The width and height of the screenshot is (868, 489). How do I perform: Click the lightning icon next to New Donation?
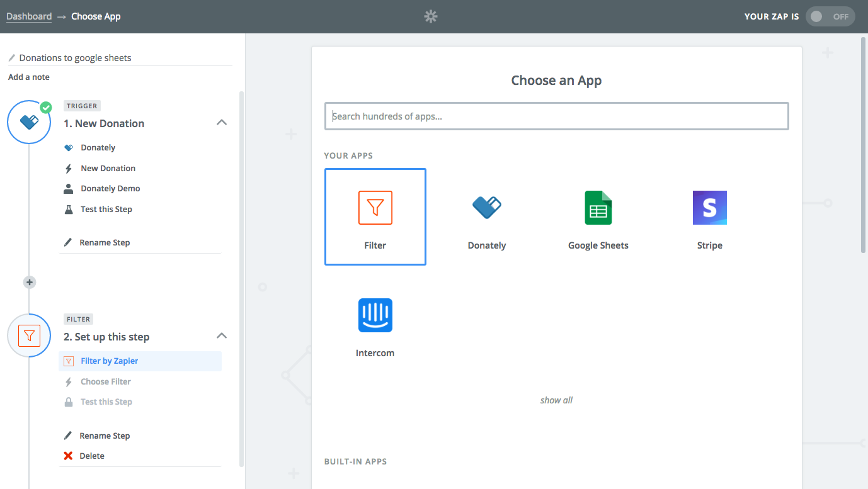tap(69, 168)
